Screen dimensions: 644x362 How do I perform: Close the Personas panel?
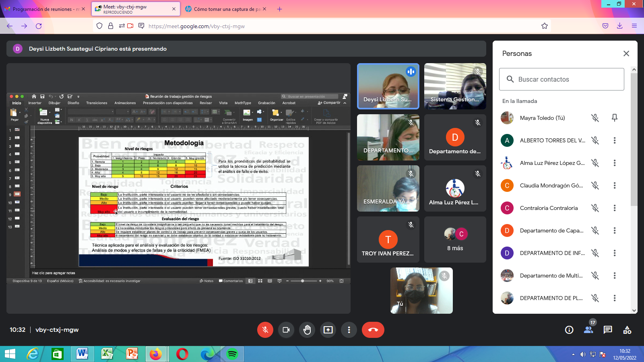[626, 53]
